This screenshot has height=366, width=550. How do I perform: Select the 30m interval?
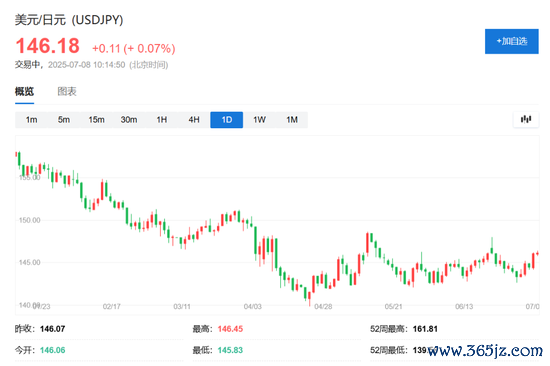[129, 120]
